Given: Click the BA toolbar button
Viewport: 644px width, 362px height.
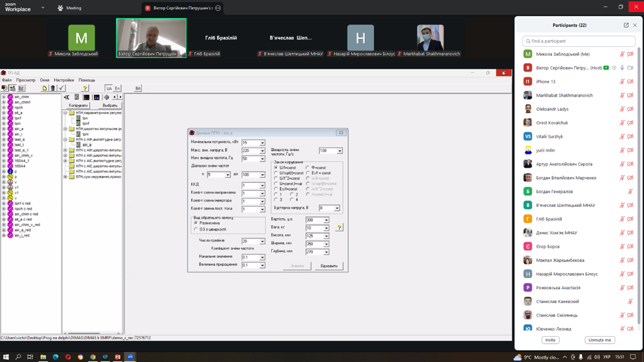Looking at the screenshot, I should [x=138, y=88].
